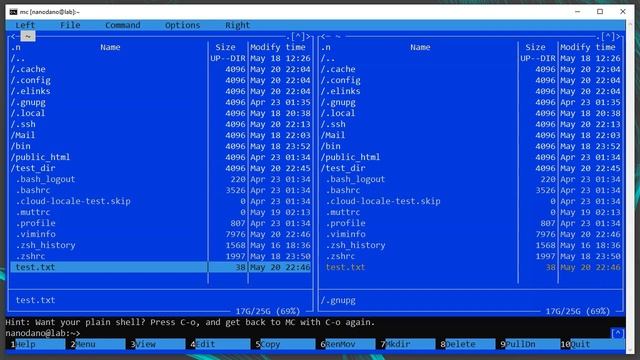Click the 9 PullDn function key
Screen dimensions: 640x360
pyautogui.click(x=528, y=344)
